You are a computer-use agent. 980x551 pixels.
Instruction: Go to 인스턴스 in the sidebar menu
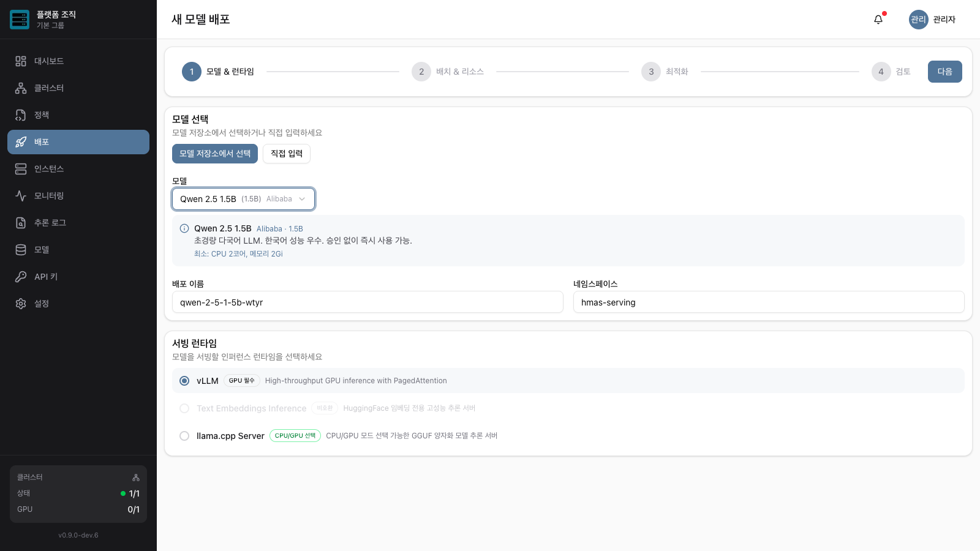(78, 169)
